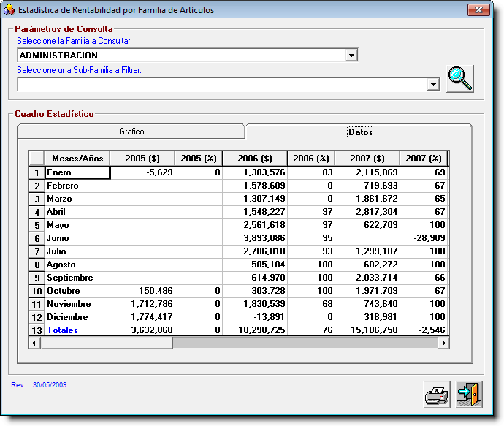
Task: Click the -2,546 total percentage cell
Action: 424,330
